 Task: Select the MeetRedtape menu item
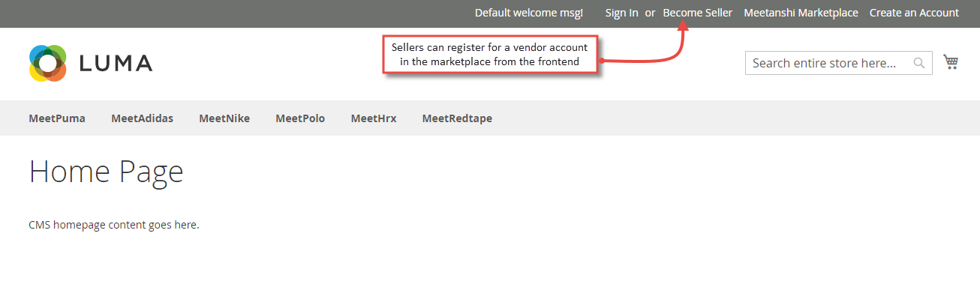(457, 118)
